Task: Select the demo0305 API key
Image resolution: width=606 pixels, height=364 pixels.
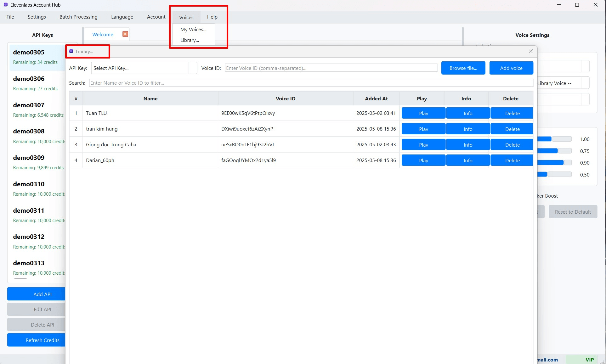Action: [x=37, y=57]
